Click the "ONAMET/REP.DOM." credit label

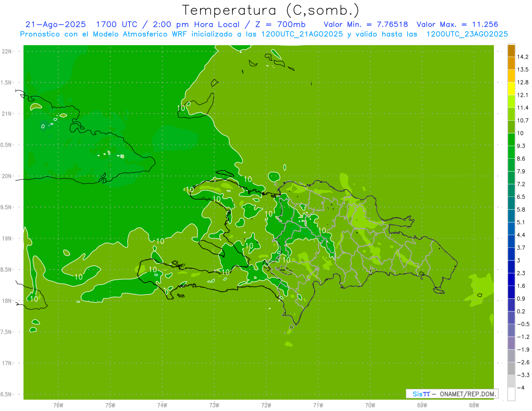(x=468, y=394)
